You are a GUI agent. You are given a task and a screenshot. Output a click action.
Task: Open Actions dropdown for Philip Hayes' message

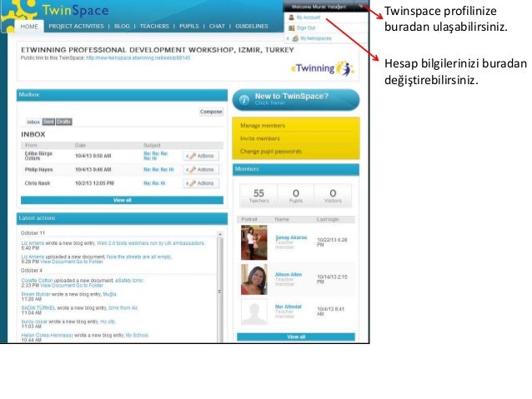pyautogui.click(x=201, y=169)
